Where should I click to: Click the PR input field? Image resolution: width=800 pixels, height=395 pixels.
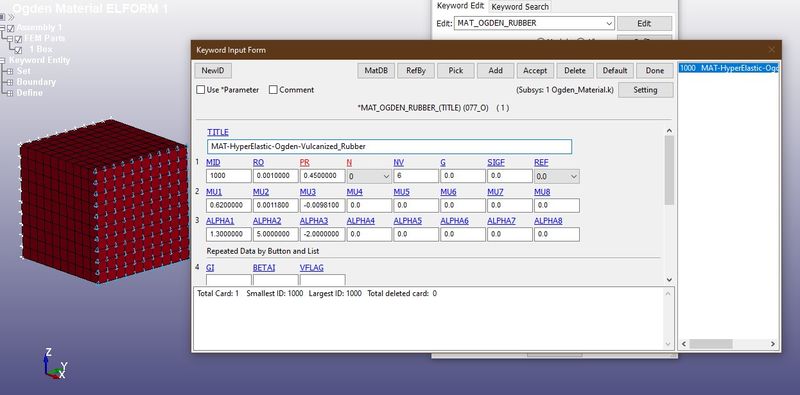[x=322, y=176]
